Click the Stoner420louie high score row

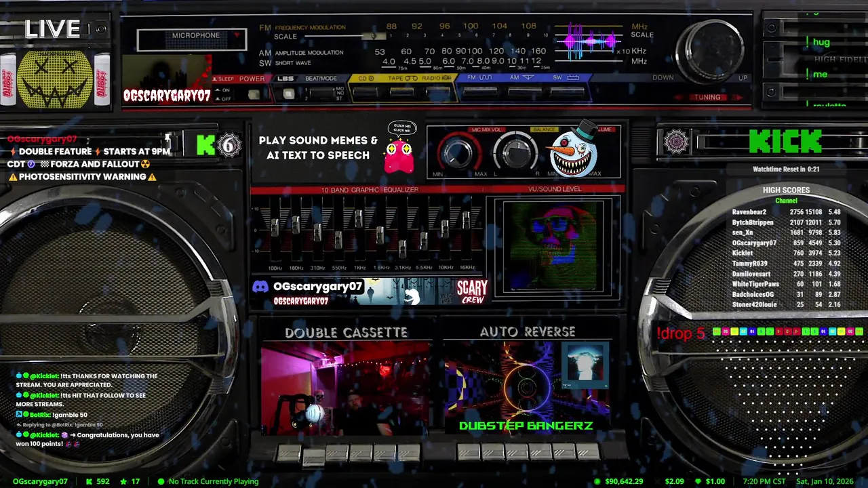coord(787,305)
